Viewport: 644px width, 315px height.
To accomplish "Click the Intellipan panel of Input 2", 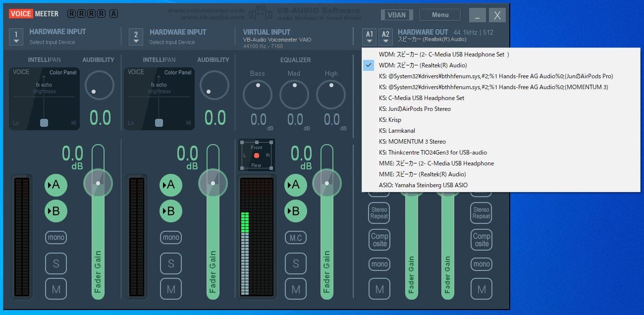I will tap(159, 99).
